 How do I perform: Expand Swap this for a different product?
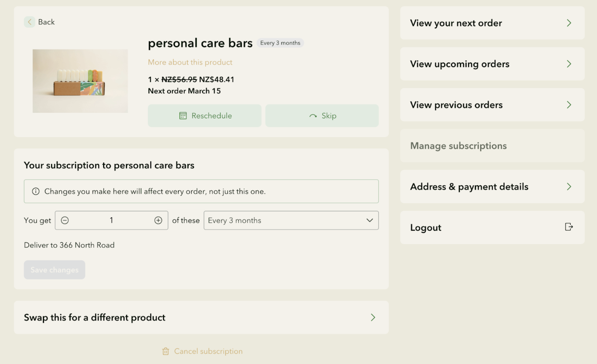tap(201, 317)
